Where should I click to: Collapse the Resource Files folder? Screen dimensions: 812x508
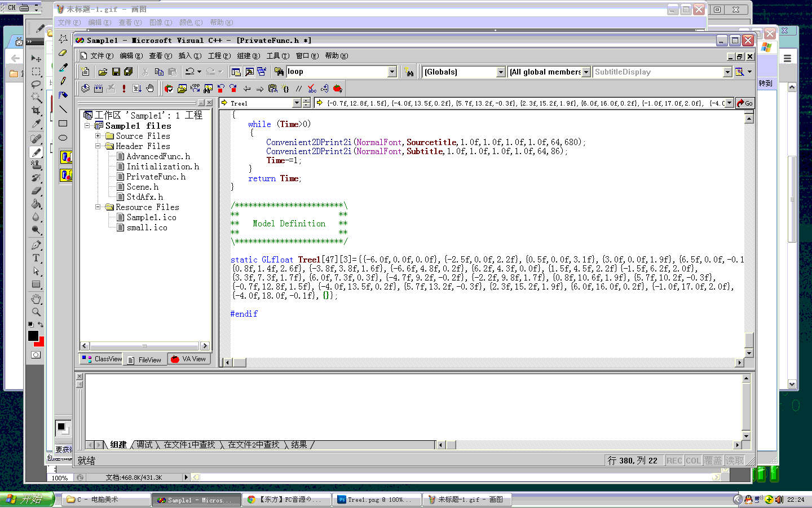[98, 207]
